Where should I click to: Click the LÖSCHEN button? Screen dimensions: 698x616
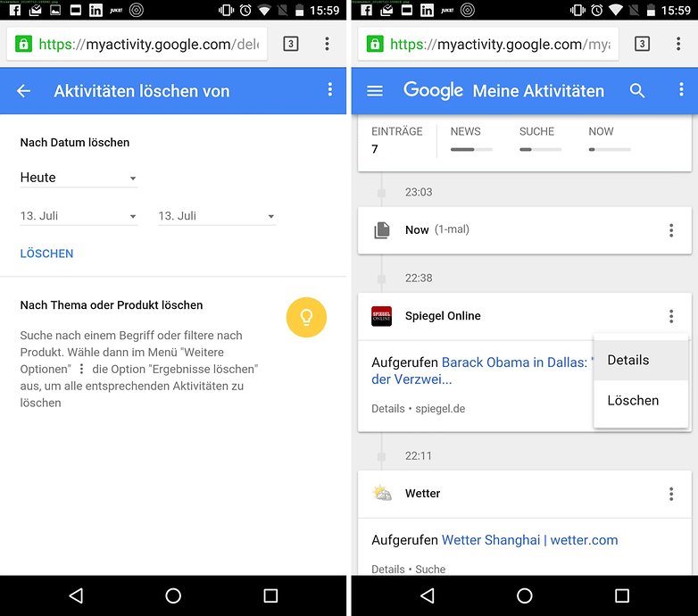click(46, 254)
